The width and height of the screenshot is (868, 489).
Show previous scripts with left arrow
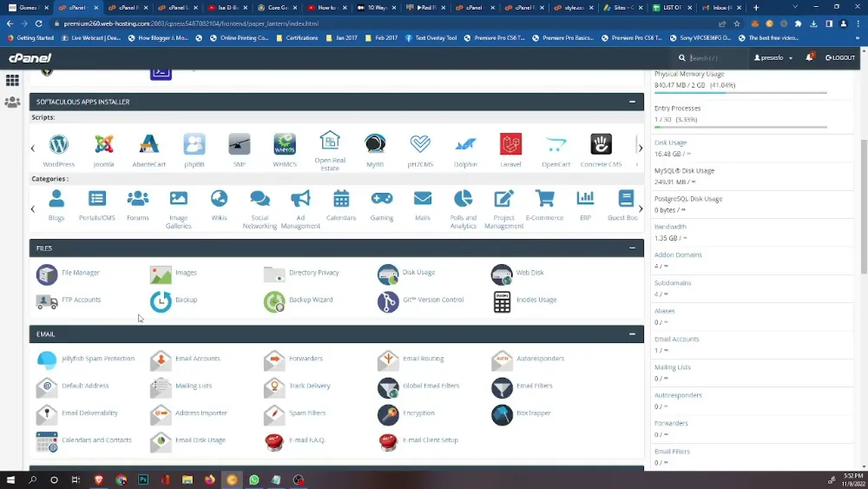click(33, 149)
